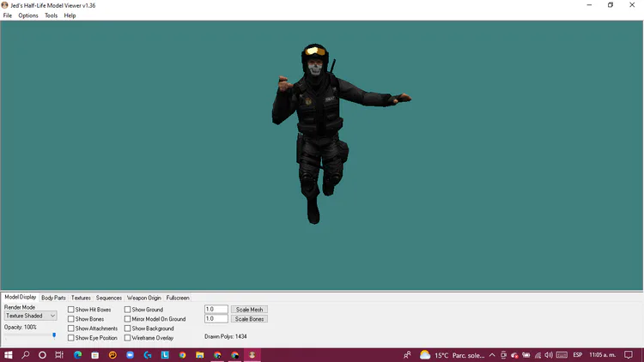644x362 pixels.
Task: Open the Windows Start menu
Action: [x=9, y=355]
